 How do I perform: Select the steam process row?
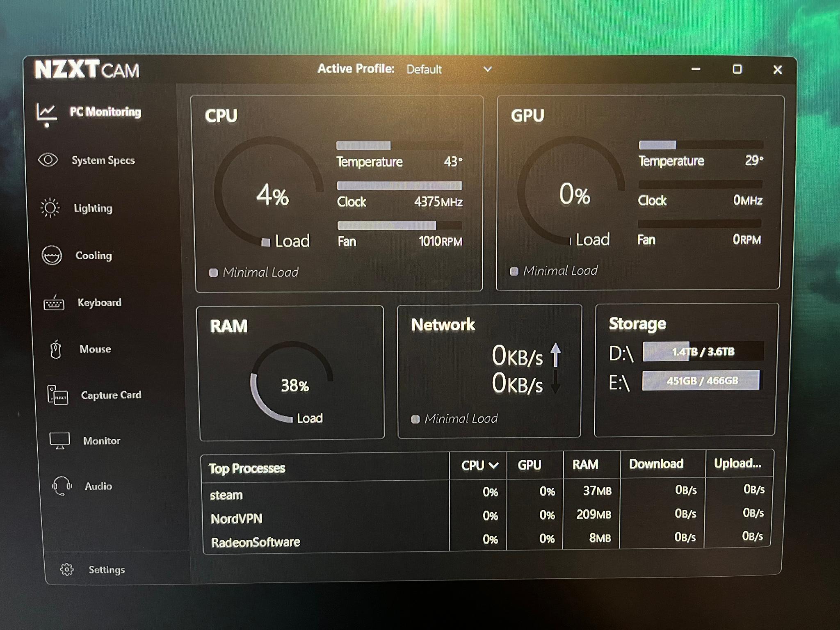[x=487, y=492]
